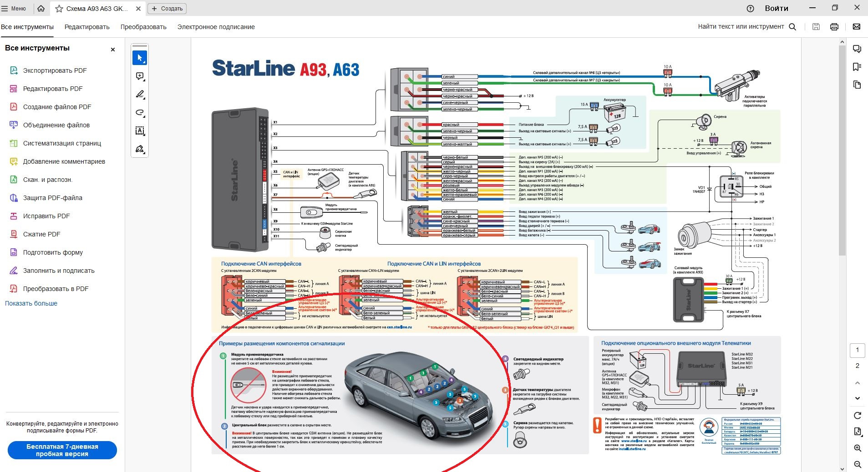The width and height of the screenshot is (868, 472).
Task: Open the comments pane icon on right
Action: [857, 49]
